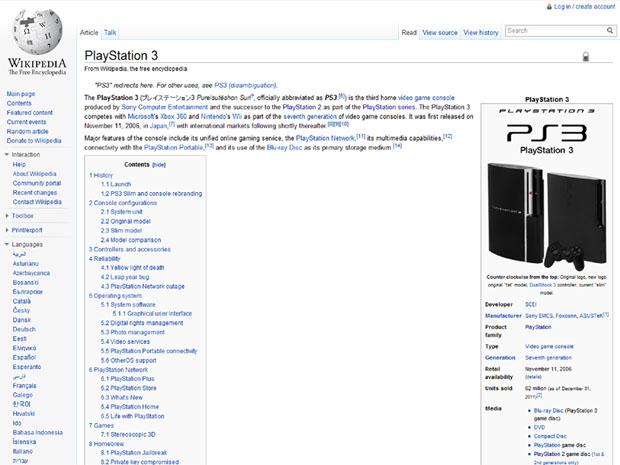Switch language to Deutsch
This screenshot has width=620, height=465.
click(x=24, y=329)
